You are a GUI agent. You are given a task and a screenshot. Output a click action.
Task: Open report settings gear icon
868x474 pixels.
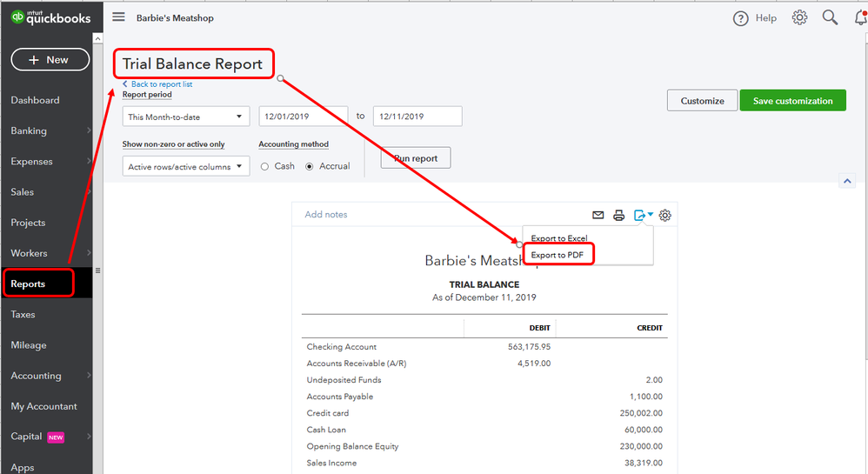(x=664, y=216)
